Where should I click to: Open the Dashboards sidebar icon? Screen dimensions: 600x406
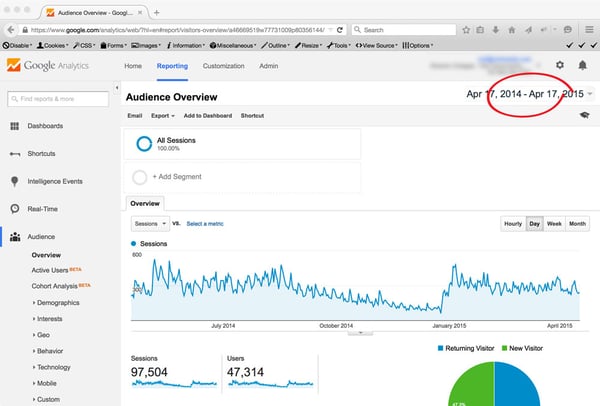pos(15,126)
